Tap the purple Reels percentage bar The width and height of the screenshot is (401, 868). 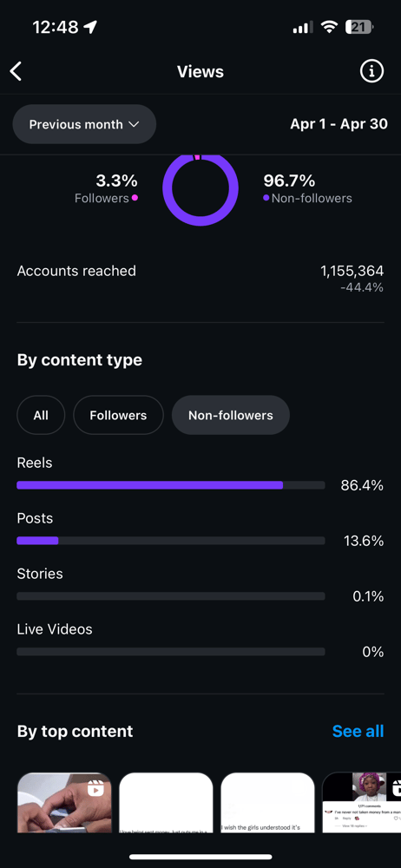click(150, 485)
